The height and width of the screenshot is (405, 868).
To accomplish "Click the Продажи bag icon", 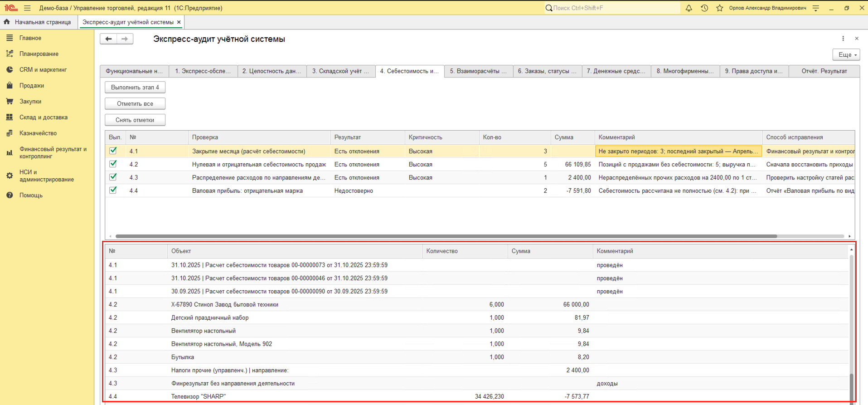I will click(10, 86).
